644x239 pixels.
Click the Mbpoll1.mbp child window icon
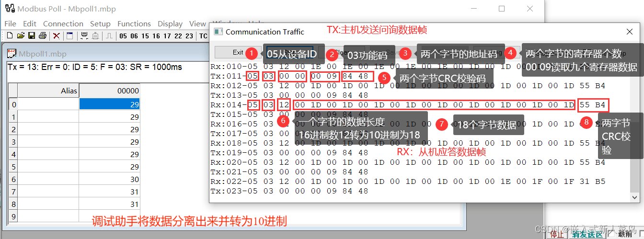click(x=12, y=53)
